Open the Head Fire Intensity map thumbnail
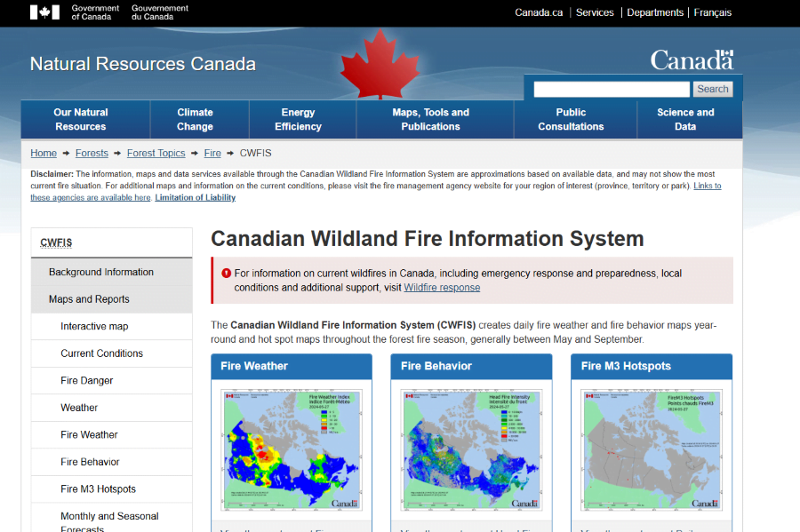 (471, 450)
